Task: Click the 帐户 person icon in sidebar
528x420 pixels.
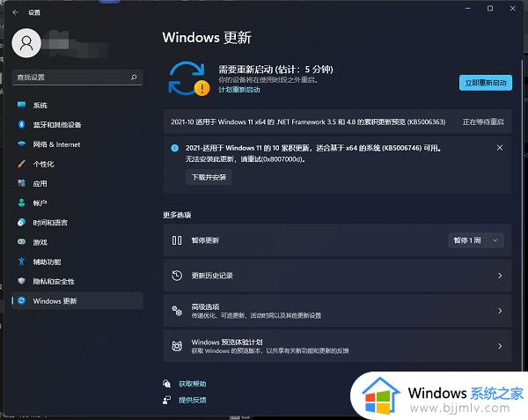Action: point(21,203)
